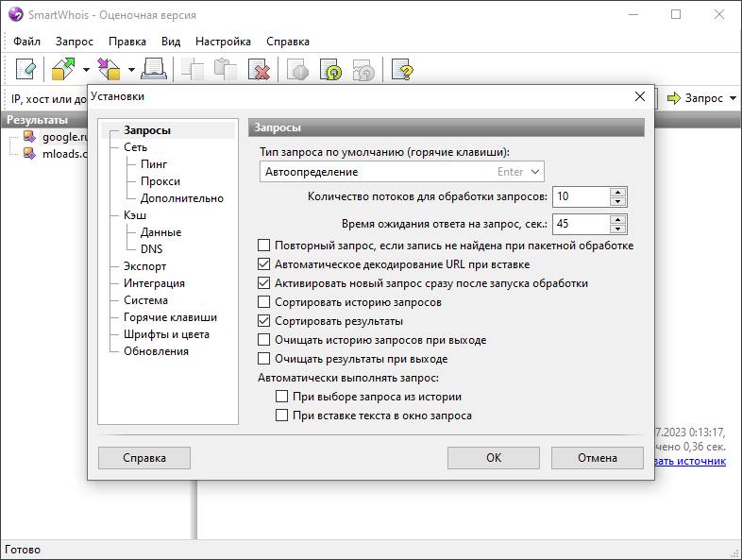Open the "Настройка" menu

coord(223,42)
